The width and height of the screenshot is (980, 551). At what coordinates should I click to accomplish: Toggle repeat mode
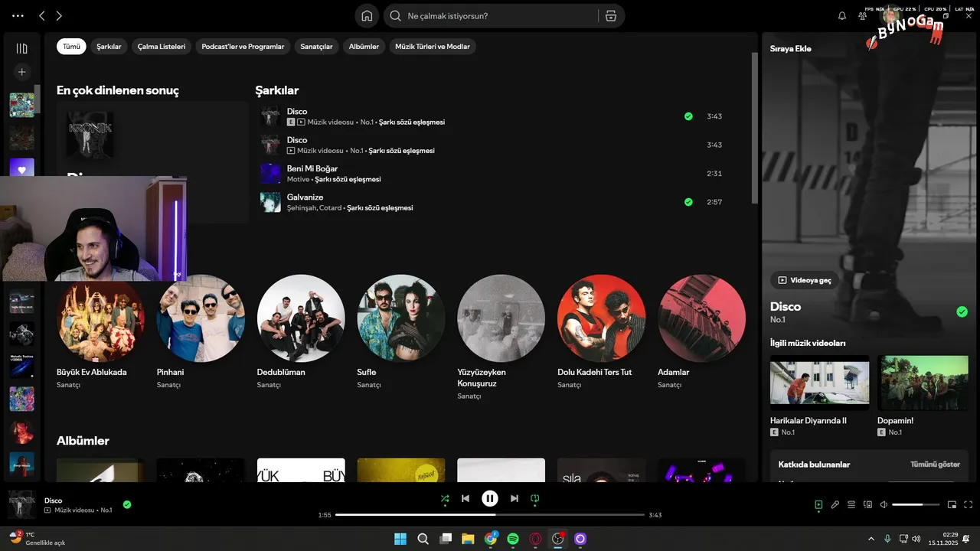coord(535,498)
